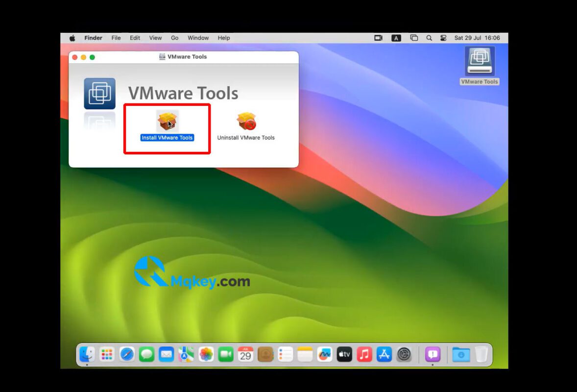Open the Apple menu
Image resolution: width=577 pixels, height=392 pixels.
click(x=72, y=38)
